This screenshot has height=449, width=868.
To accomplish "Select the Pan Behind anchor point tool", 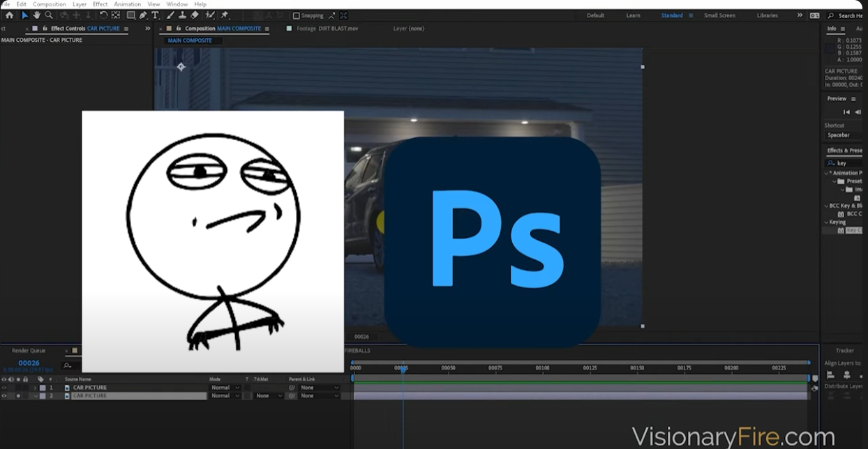I will click(x=116, y=15).
